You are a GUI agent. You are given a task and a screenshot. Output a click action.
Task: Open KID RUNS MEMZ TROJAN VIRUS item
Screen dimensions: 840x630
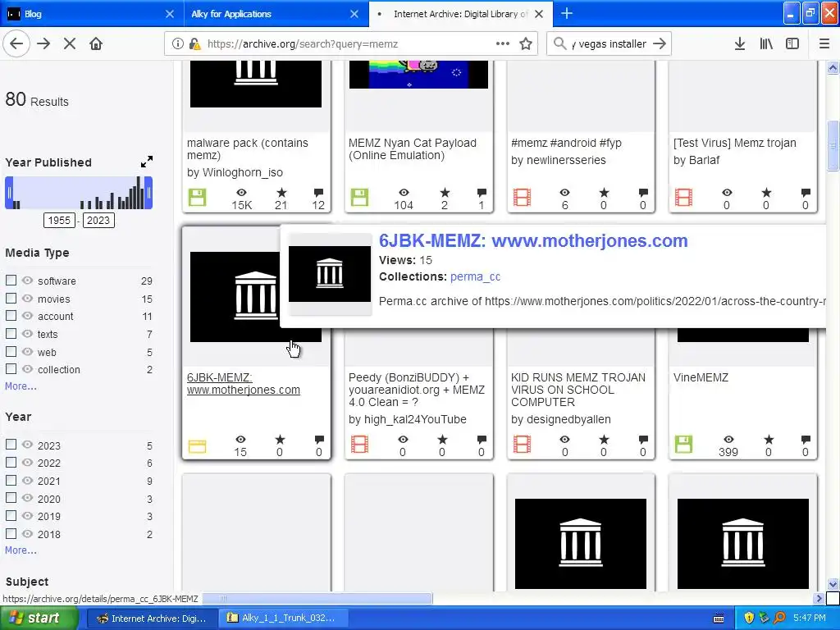point(578,390)
